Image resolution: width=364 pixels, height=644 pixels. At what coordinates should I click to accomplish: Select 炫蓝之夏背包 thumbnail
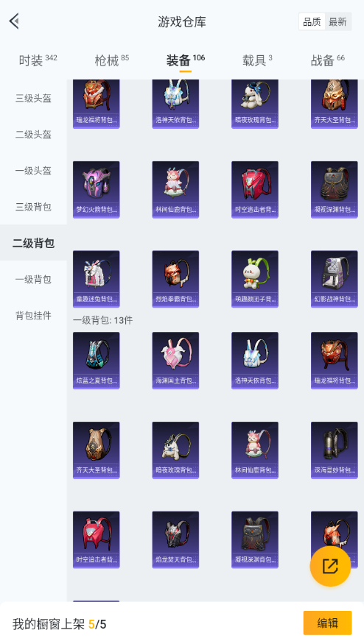97,360
